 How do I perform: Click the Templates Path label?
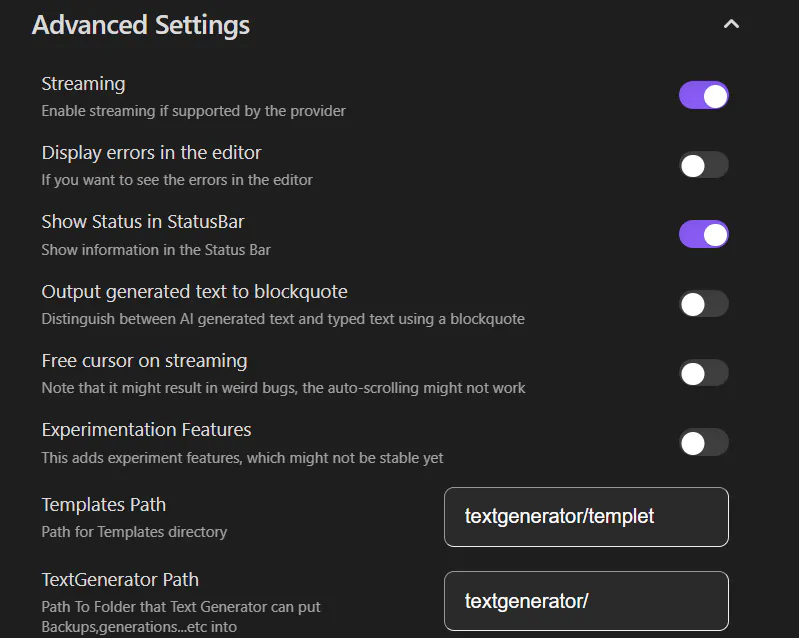[x=103, y=505]
